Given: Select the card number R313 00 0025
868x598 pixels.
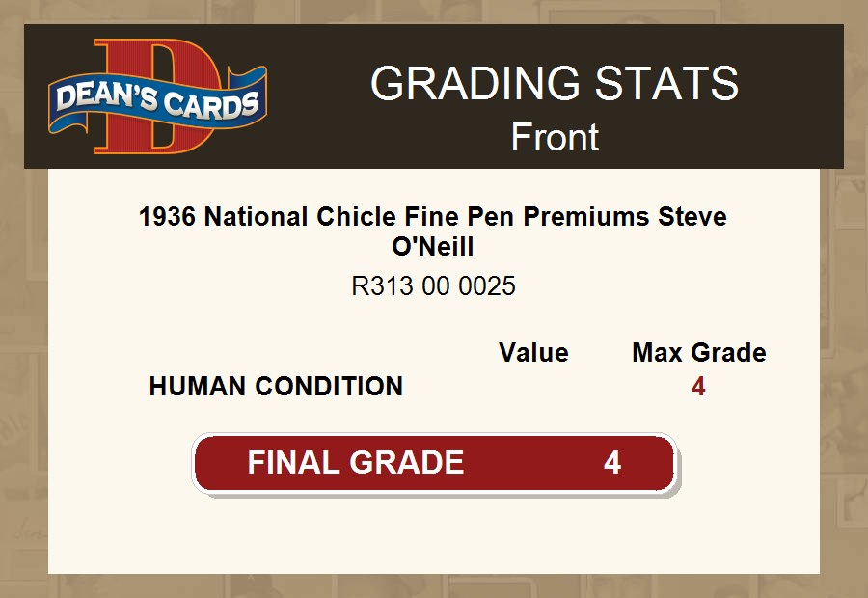Looking at the screenshot, I should pos(433,286).
